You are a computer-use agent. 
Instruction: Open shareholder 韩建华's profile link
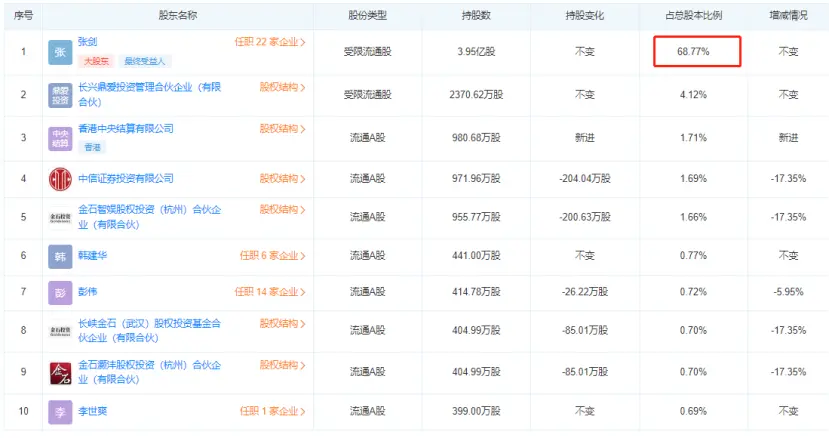92,255
